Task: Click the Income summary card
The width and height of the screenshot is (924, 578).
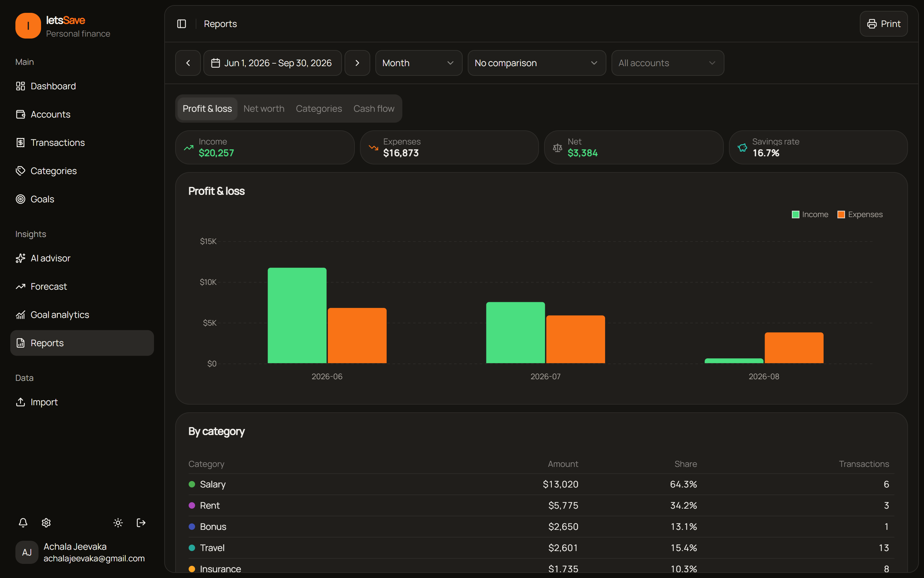Action: (265, 148)
